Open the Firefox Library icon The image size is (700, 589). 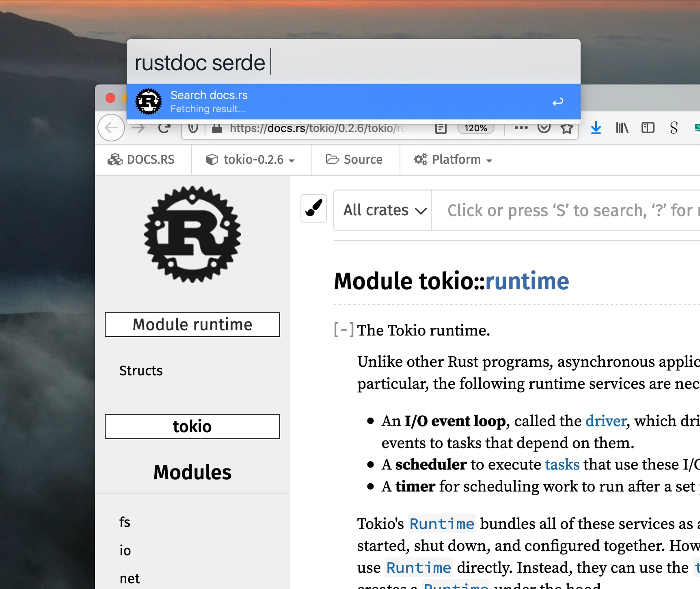[622, 128]
